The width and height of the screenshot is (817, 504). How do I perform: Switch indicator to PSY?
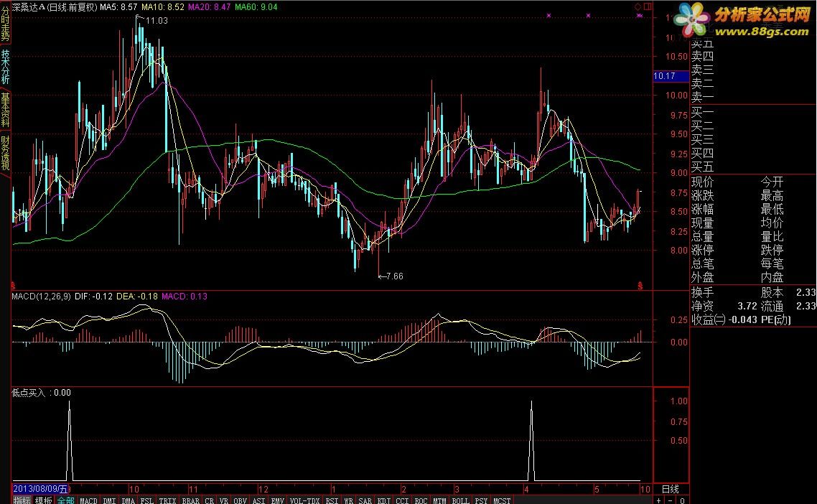(x=482, y=500)
